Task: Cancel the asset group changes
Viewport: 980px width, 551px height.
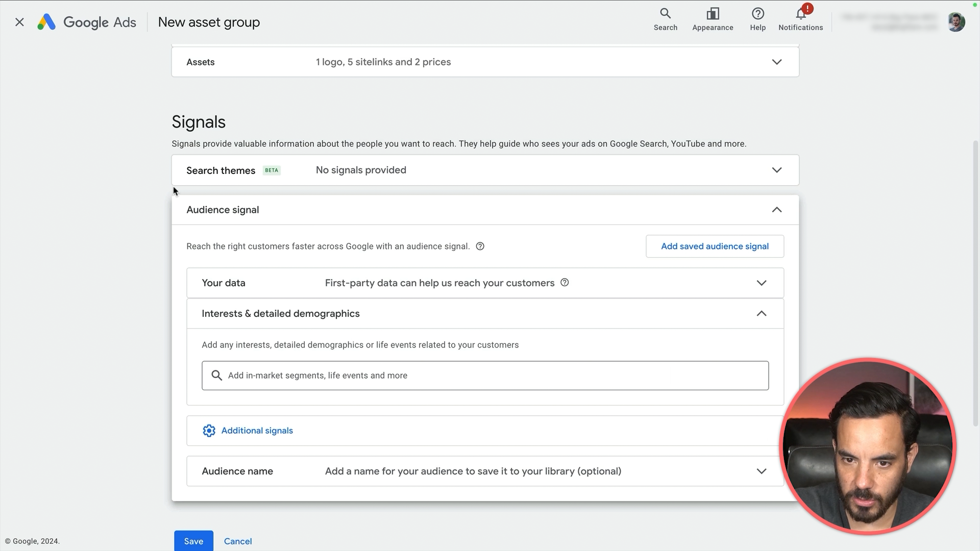Action: (x=237, y=541)
